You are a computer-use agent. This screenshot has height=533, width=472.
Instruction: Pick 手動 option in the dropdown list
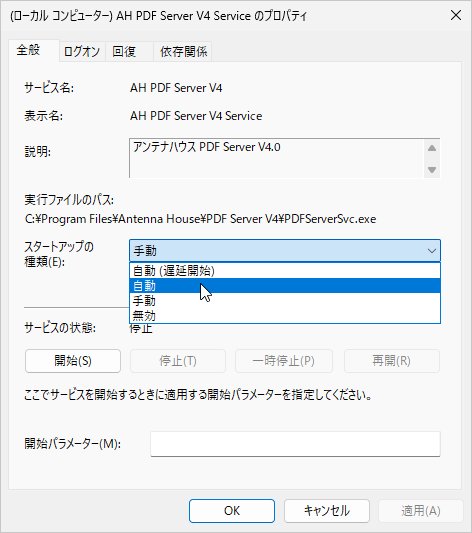pos(285,300)
